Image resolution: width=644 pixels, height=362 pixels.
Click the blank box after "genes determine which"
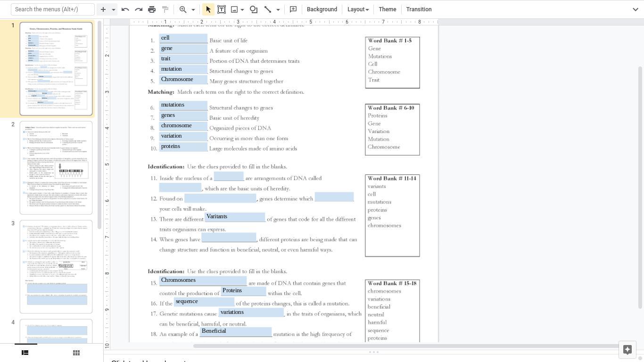[x=334, y=197]
